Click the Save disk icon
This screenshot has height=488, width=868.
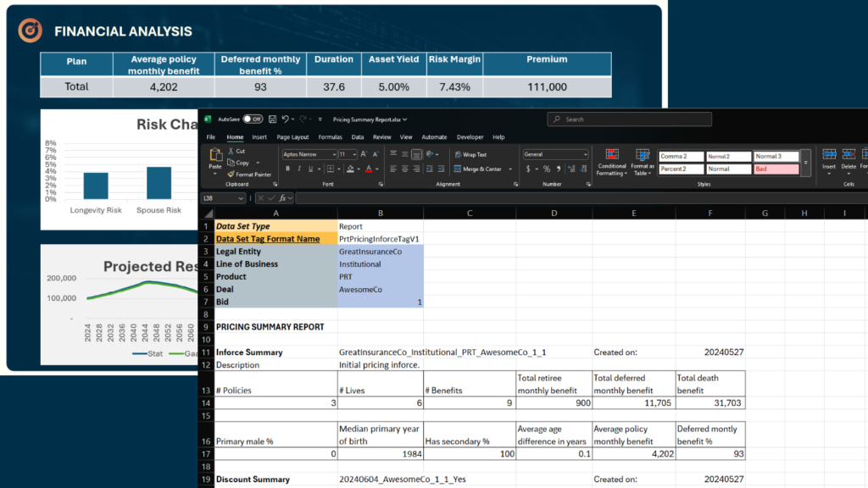click(x=272, y=119)
